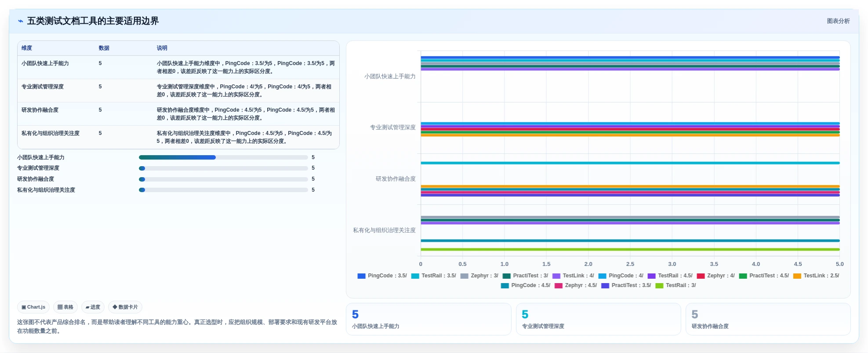
Task: Toggle the PingCode : 4/ legend item
Action: [621, 276]
